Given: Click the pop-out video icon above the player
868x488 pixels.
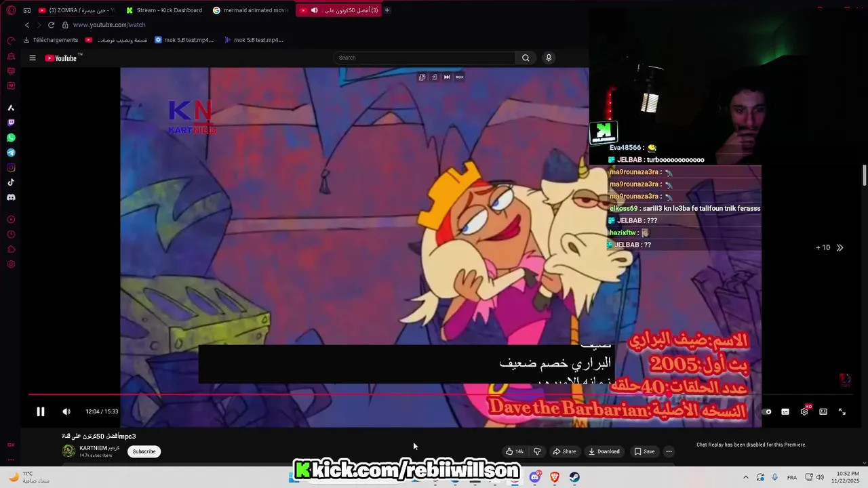Looking at the screenshot, I should pyautogui.click(x=422, y=77).
